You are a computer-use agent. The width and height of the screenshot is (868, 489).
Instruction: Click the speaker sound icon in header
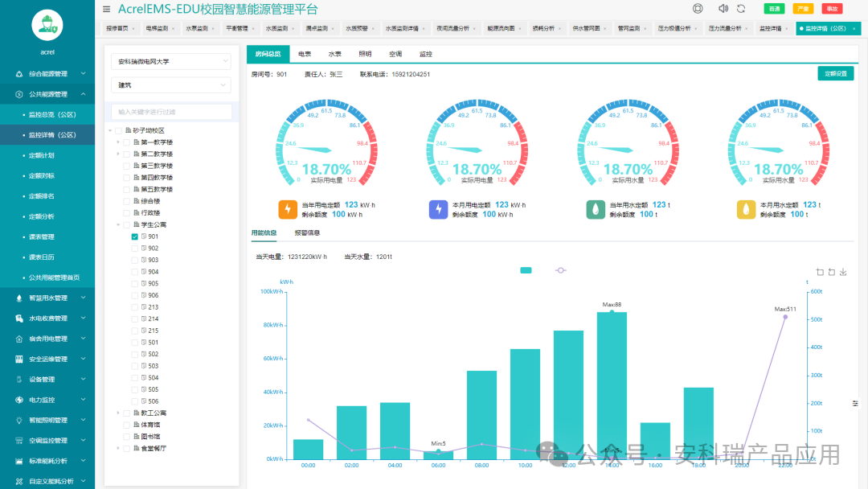(x=723, y=9)
